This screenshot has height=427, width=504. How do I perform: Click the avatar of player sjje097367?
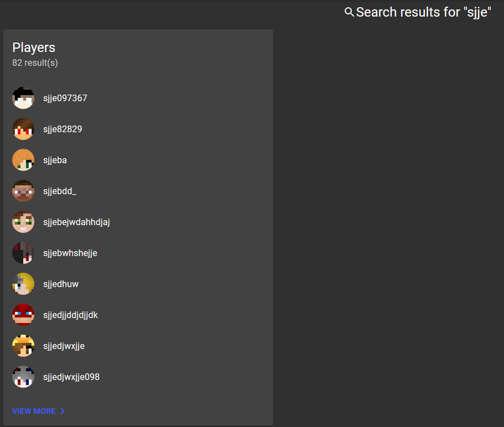(x=23, y=98)
